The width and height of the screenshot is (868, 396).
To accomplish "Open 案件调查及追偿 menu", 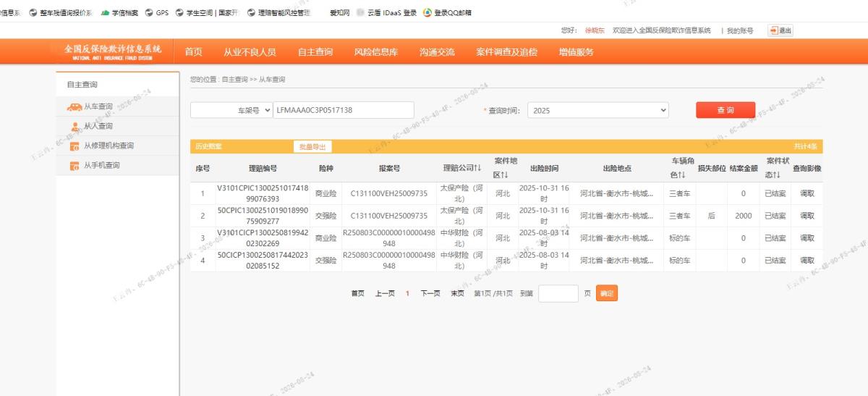I will click(506, 52).
